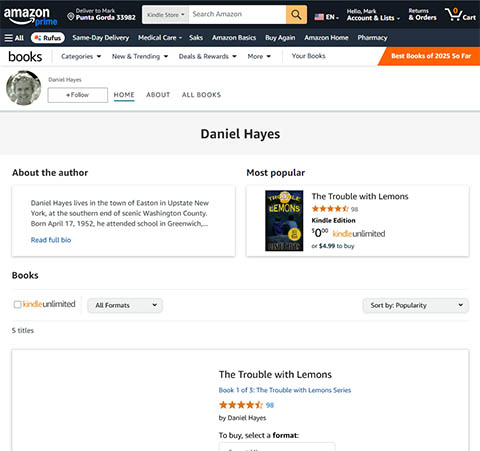Click the Amazon Prime logo
The image size is (480, 451).
point(30,16)
